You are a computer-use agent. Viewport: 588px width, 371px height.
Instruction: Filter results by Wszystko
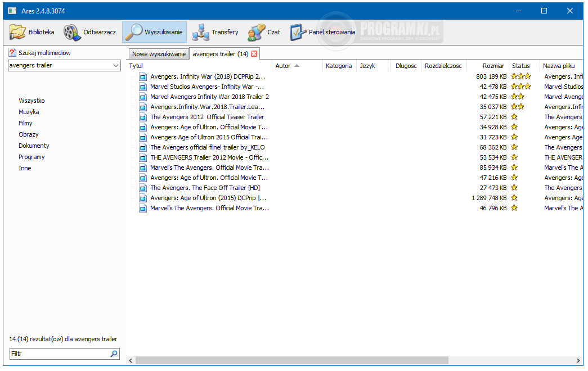[x=32, y=101]
